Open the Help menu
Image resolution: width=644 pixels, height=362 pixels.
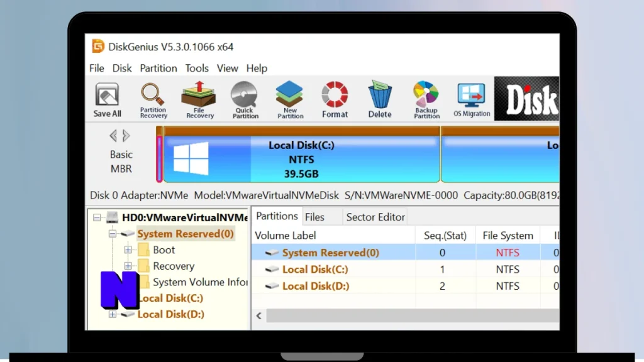coord(257,68)
